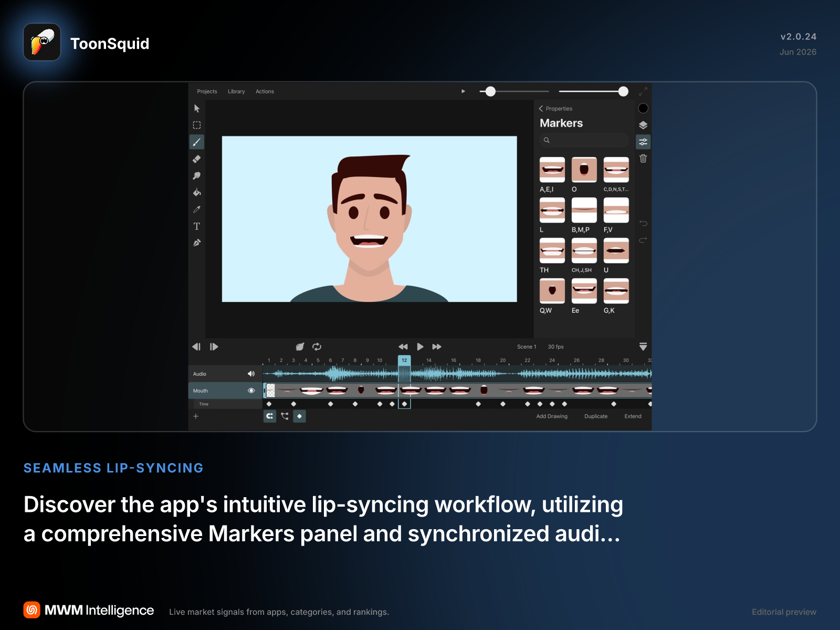Open the Scene 1 selector
840x630 pixels.
coord(527,347)
